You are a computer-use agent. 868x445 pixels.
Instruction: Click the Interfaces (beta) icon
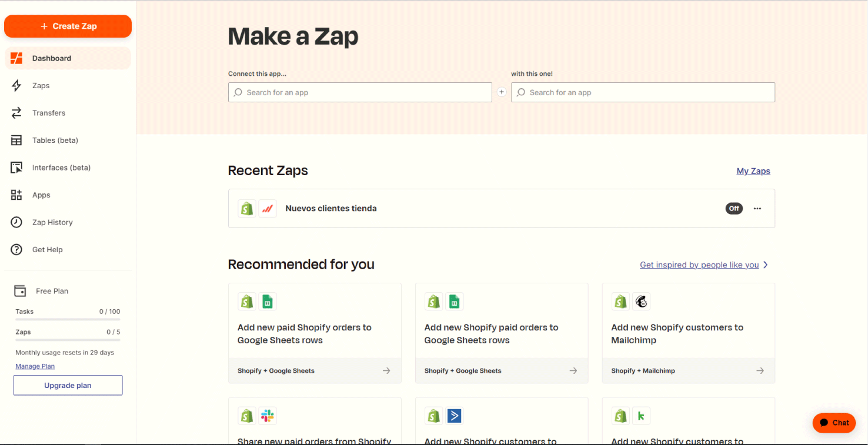click(x=16, y=168)
